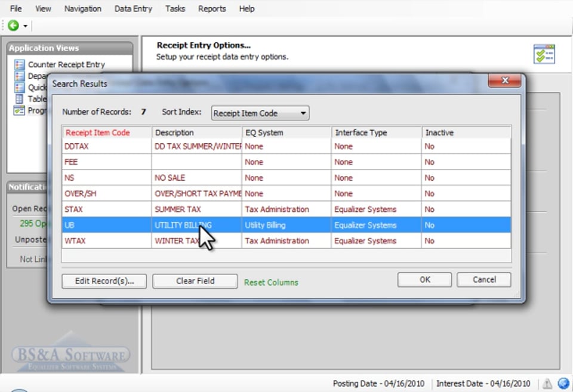Select the FEE receipt item code
The image size is (573, 392).
[107, 162]
